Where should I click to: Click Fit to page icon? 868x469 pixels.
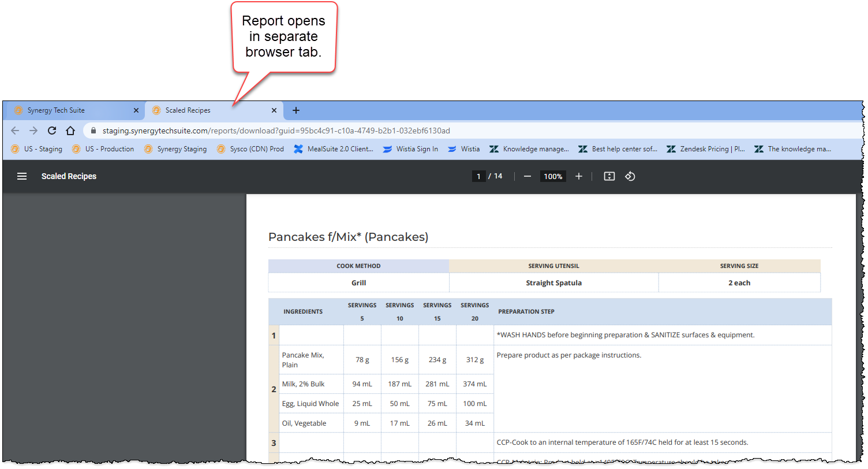click(x=609, y=176)
